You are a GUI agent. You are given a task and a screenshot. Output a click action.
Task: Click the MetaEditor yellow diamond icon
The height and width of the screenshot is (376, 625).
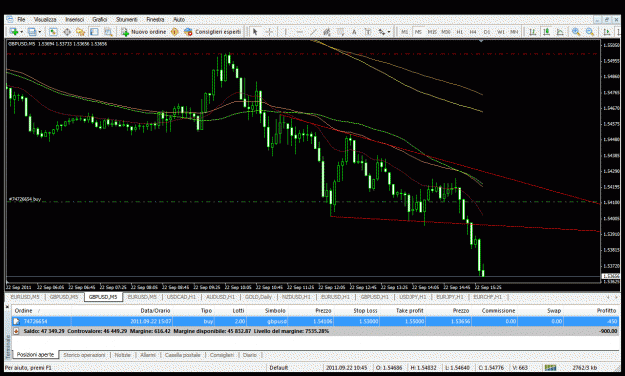(x=174, y=31)
